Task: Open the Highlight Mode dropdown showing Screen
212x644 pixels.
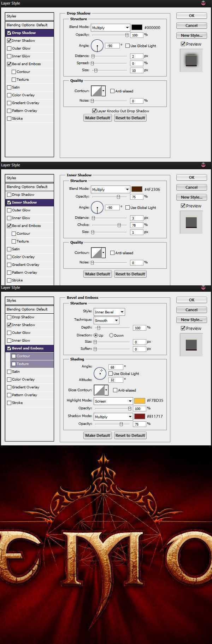Action: (x=113, y=401)
